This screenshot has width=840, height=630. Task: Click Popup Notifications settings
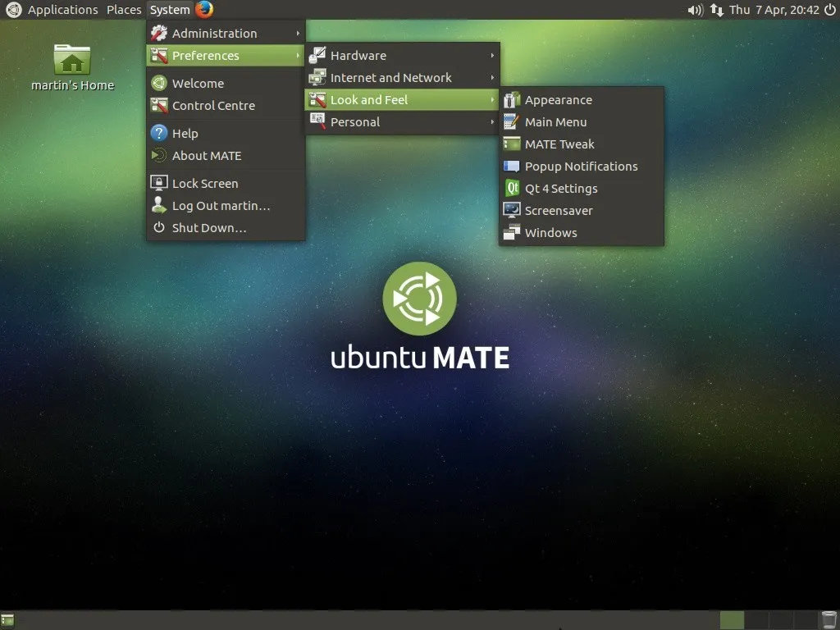pos(580,166)
